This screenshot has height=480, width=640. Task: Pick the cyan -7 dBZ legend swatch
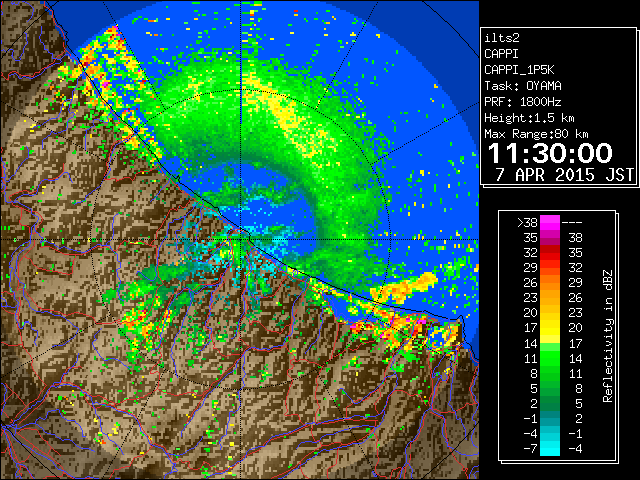click(550, 449)
